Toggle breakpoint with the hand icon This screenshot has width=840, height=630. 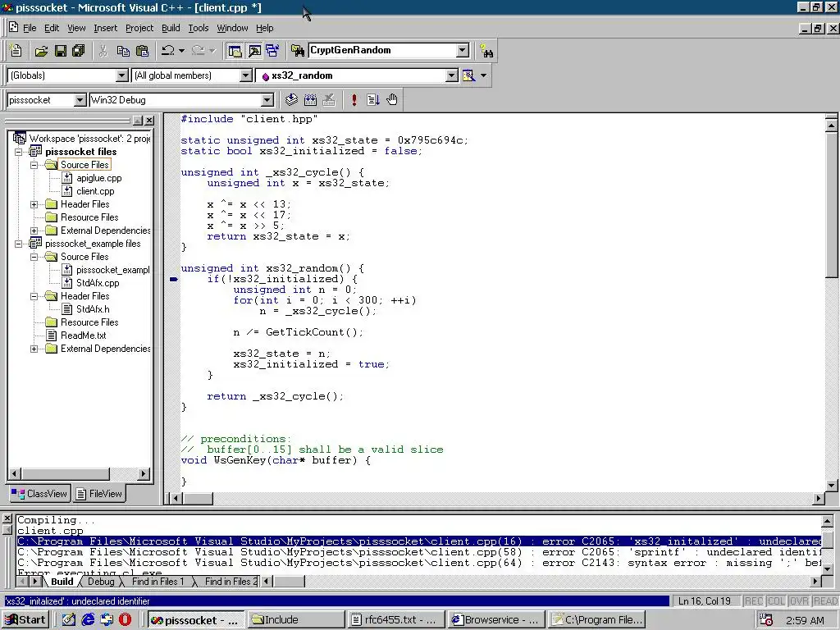392,99
